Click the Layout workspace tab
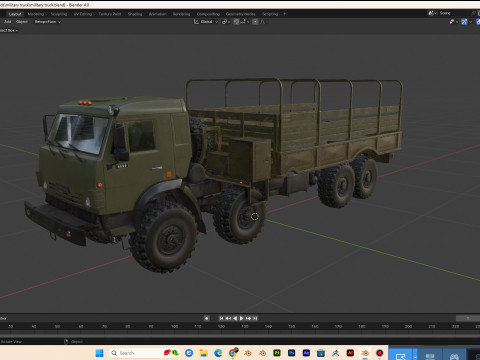Screen dimensions: 480x360 pos(15,14)
